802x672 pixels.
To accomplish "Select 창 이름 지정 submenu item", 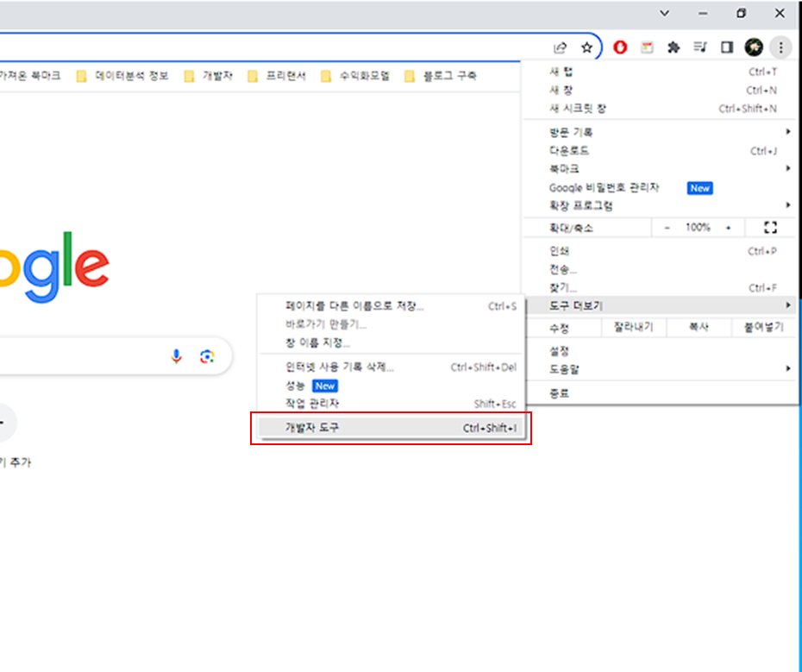I will [392, 342].
